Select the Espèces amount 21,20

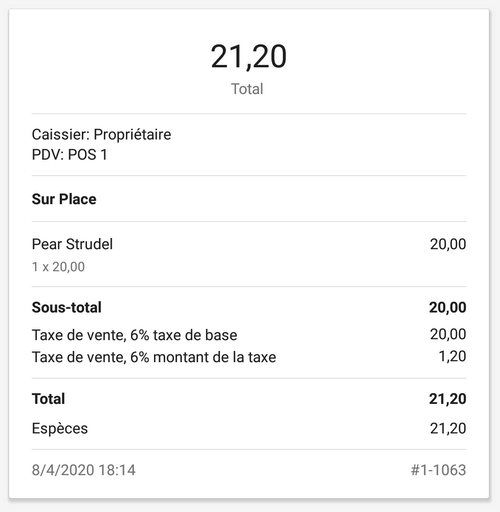pyautogui.click(x=448, y=429)
